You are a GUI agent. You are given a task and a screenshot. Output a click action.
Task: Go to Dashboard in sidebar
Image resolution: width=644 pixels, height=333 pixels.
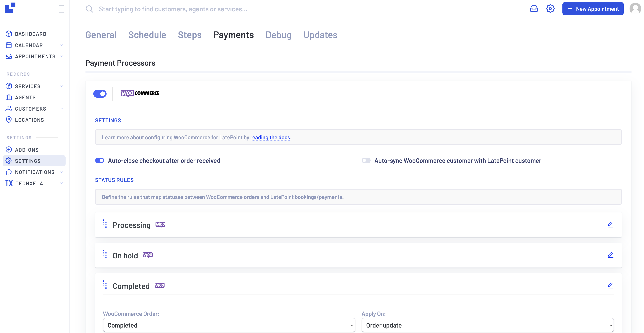[30, 34]
